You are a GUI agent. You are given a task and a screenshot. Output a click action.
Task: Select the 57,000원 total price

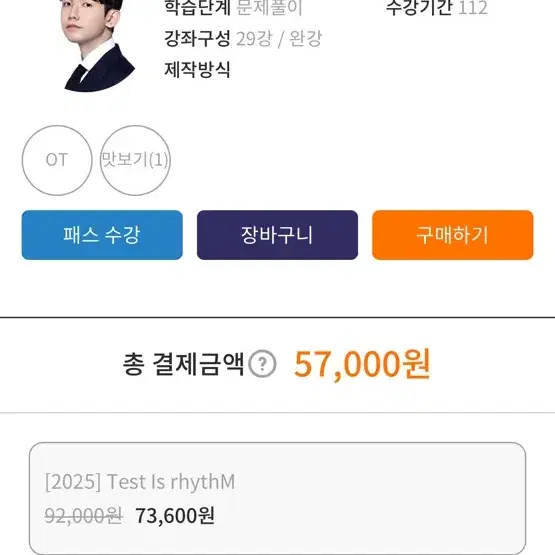(362, 364)
